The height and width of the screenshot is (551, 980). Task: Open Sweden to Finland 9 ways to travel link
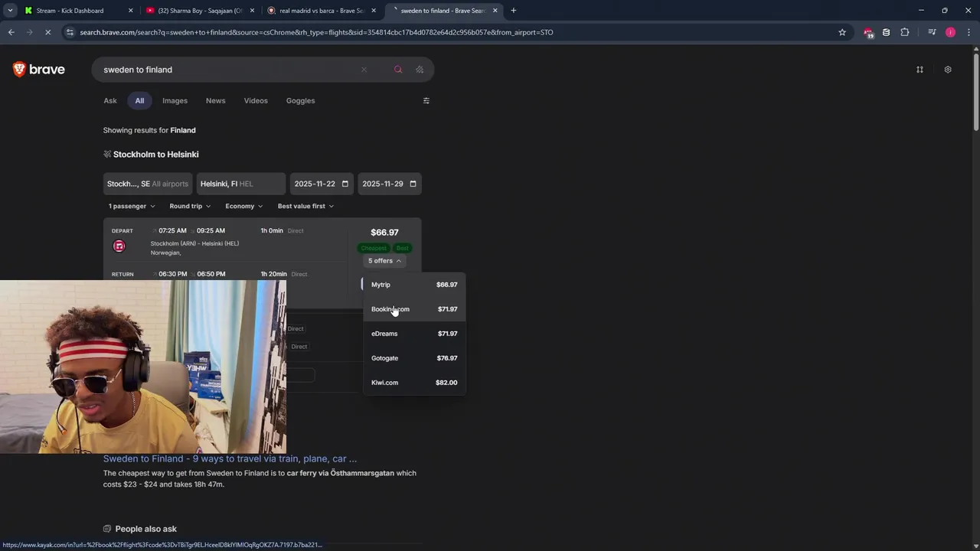pos(230,458)
